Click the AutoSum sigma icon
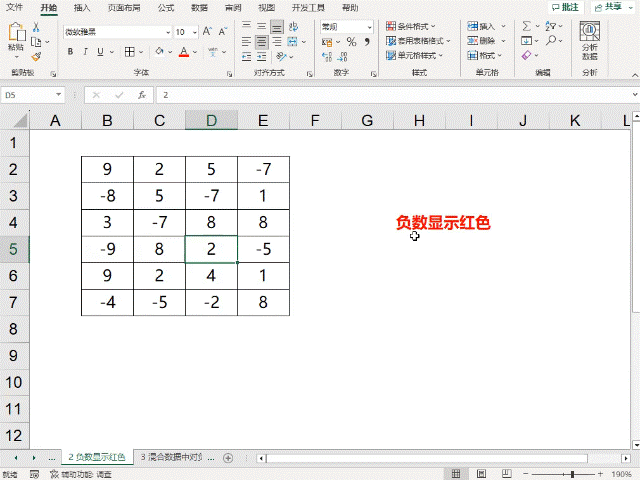640x480 pixels. tap(527, 26)
